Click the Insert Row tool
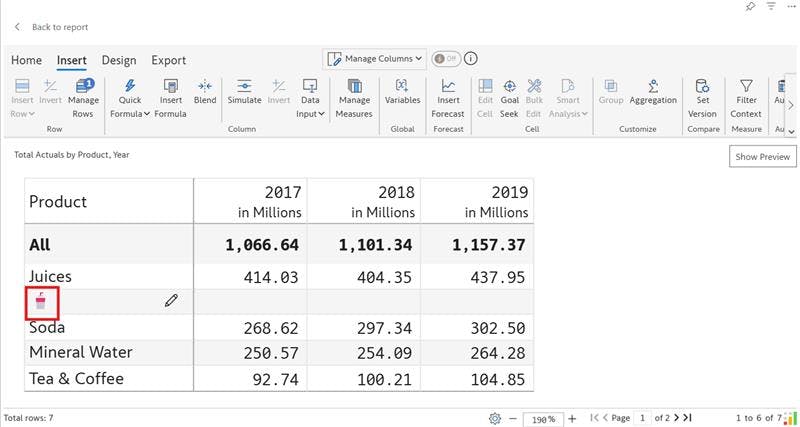The image size is (800, 427). tap(22, 99)
